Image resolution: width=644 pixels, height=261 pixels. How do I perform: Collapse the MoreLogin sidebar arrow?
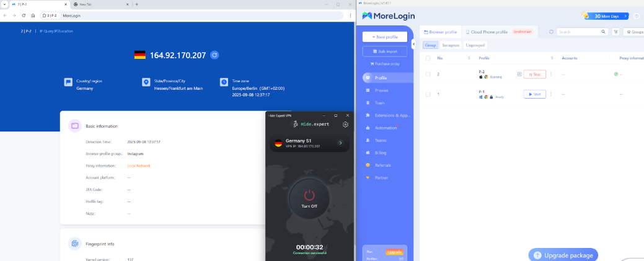[413, 43]
